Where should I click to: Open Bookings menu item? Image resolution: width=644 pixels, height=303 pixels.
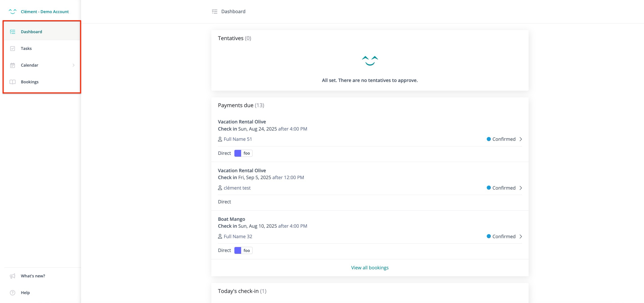click(x=29, y=82)
